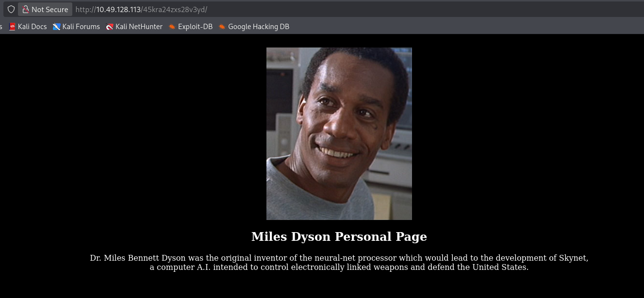Open the Kali Docs bookmark
Screen dimensions: 644x298
[28, 27]
